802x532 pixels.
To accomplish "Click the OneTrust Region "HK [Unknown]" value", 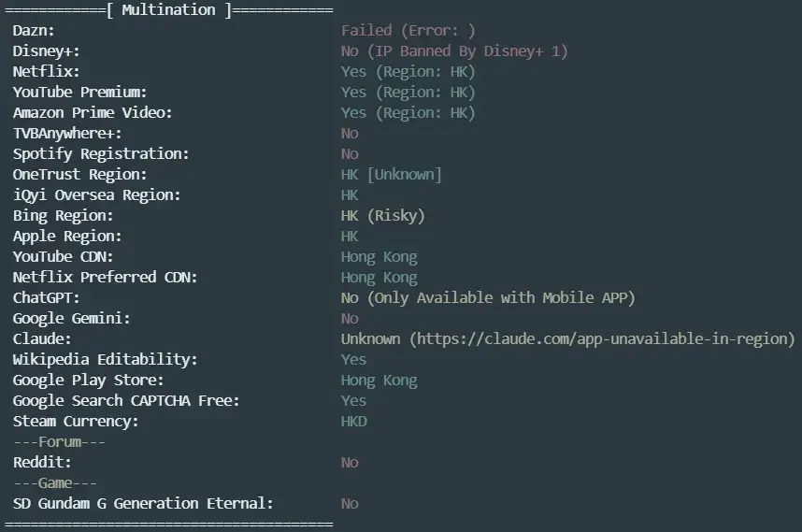I will pyautogui.click(x=391, y=175).
